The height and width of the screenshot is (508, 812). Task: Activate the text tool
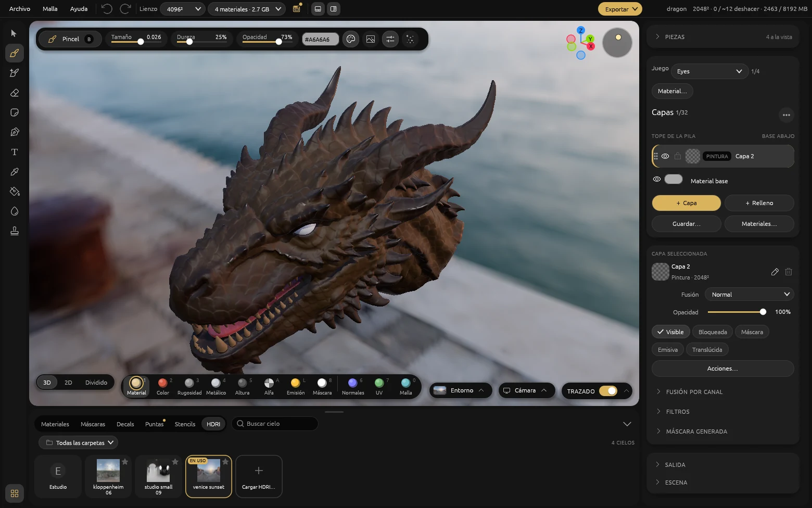click(x=14, y=152)
